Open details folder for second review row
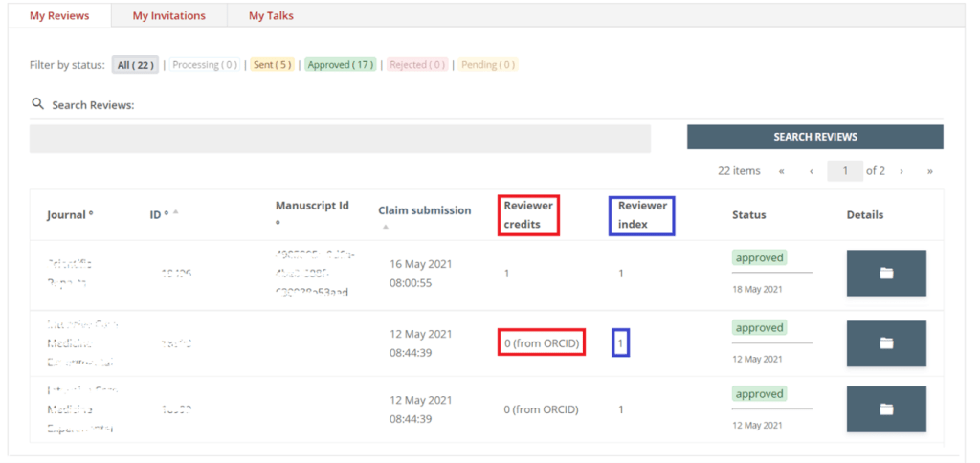 (x=885, y=342)
